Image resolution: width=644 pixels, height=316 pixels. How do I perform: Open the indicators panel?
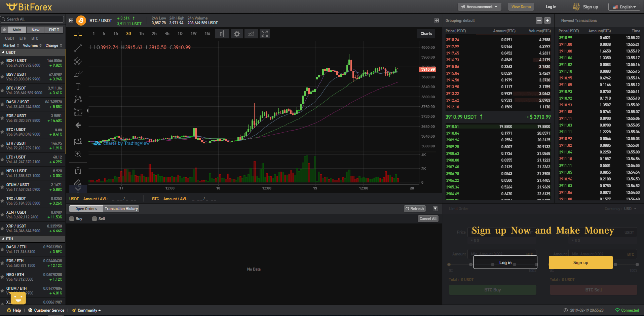pos(252,34)
